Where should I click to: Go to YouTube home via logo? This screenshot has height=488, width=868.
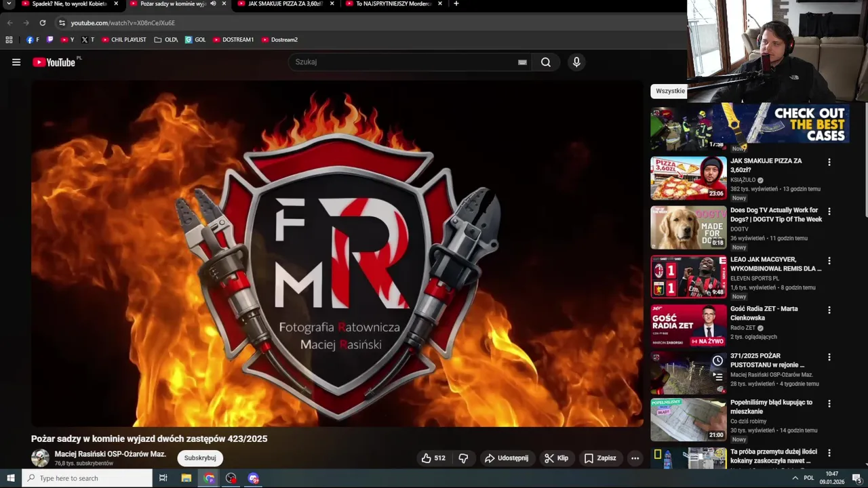[54, 62]
